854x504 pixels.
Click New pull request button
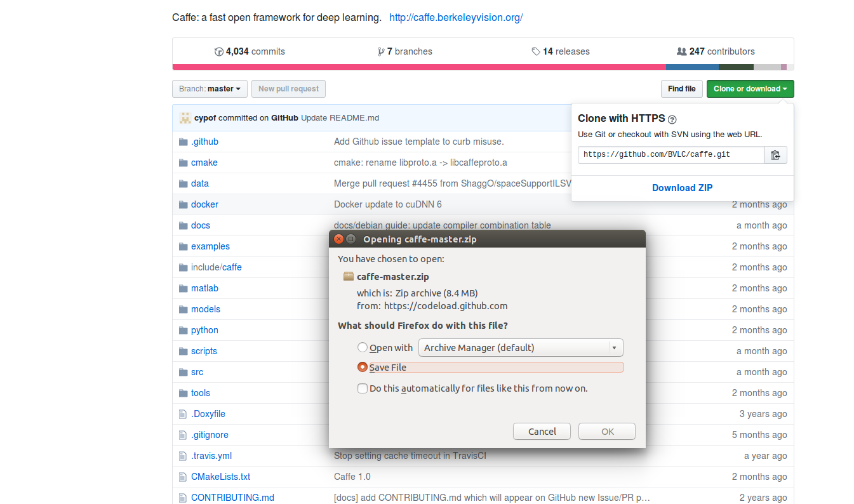click(x=288, y=89)
